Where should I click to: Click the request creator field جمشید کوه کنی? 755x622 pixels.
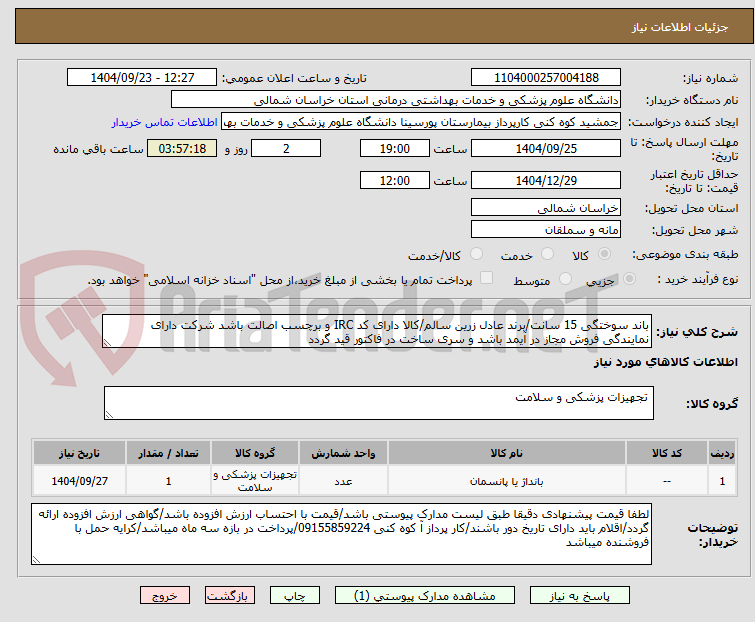click(x=420, y=122)
